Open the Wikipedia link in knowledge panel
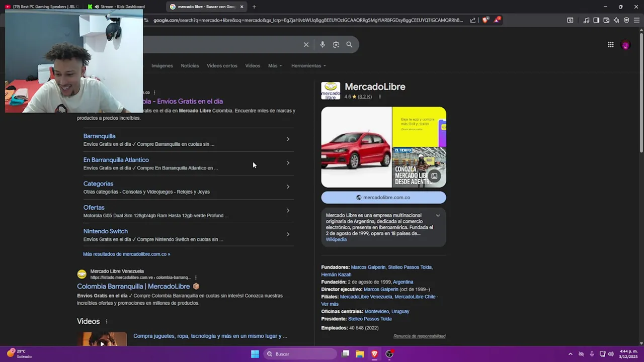Image resolution: width=644 pixels, height=362 pixels. tap(336, 239)
